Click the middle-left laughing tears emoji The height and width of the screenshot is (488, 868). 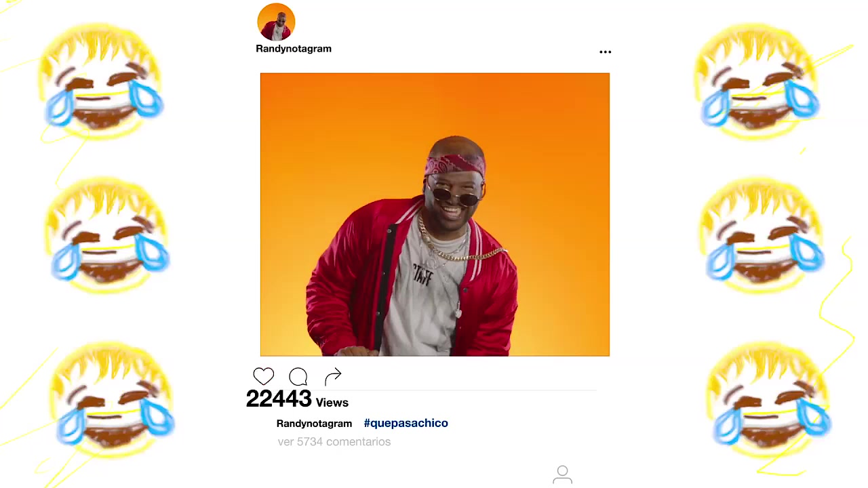tap(107, 234)
